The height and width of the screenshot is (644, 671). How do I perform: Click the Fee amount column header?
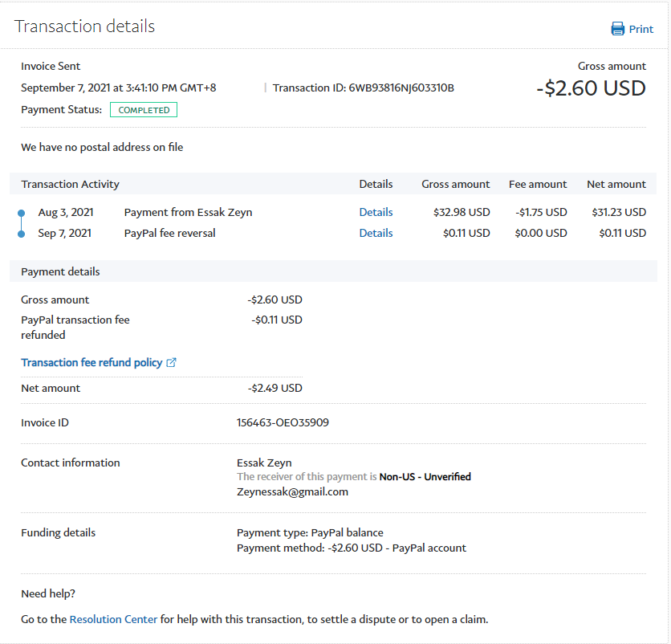click(538, 184)
